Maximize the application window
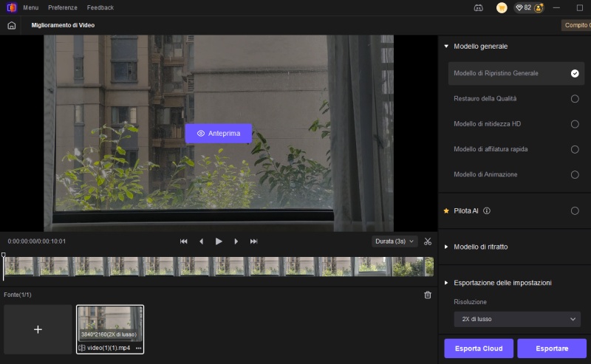The image size is (591, 364). 580,7
